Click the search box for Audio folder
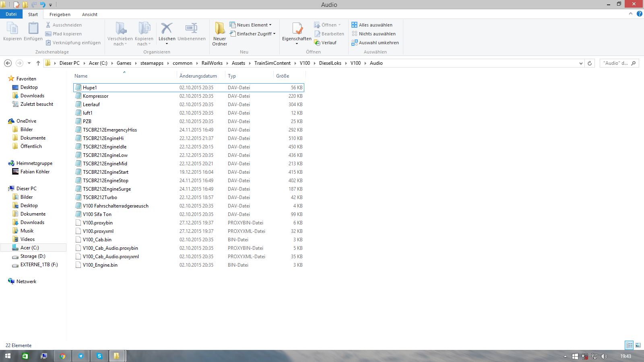The width and height of the screenshot is (644, 362). (x=616, y=63)
